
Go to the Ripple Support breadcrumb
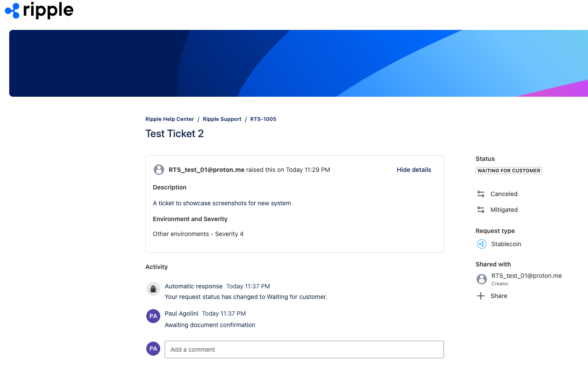click(x=222, y=119)
